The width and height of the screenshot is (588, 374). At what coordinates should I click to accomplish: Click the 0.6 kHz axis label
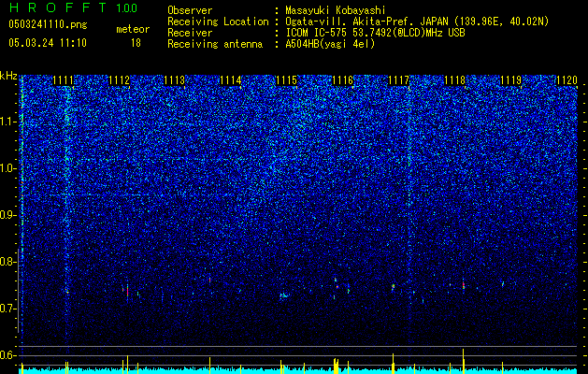(7, 355)
